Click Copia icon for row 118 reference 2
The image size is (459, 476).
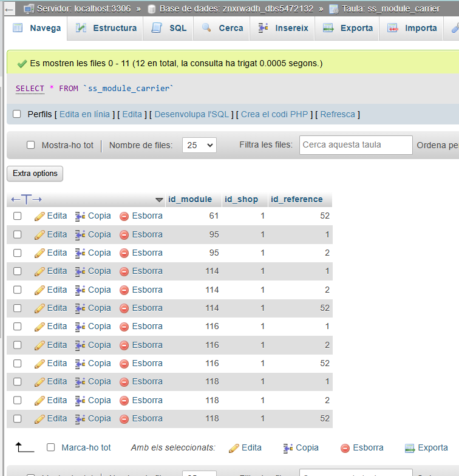[x=80, y=401]
